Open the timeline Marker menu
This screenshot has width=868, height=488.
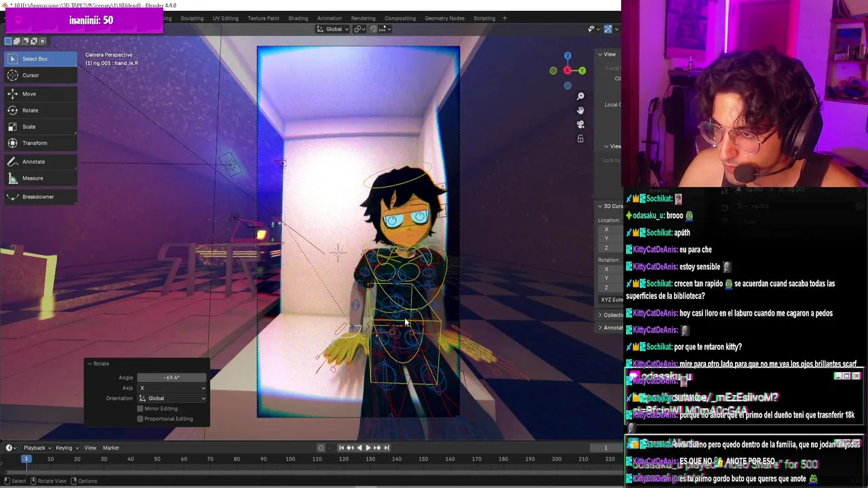click(x=111, y=447)
